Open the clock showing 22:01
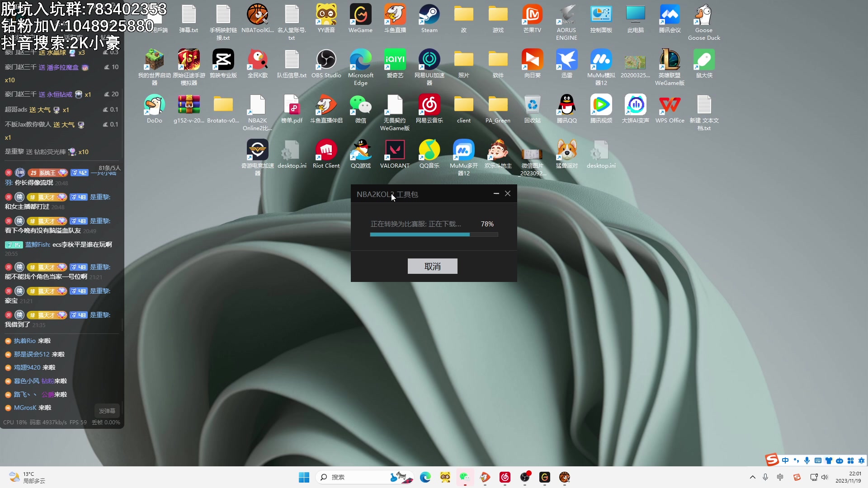This screenshot has height=488, width=868. coord(848,477)
